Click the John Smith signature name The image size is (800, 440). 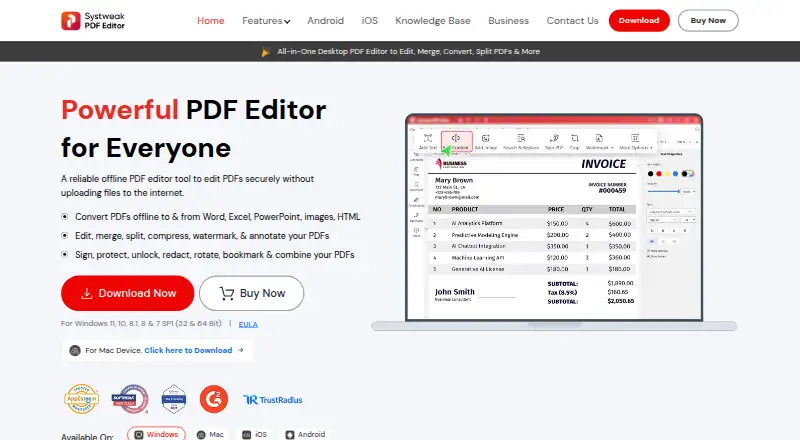coord(455,292)
